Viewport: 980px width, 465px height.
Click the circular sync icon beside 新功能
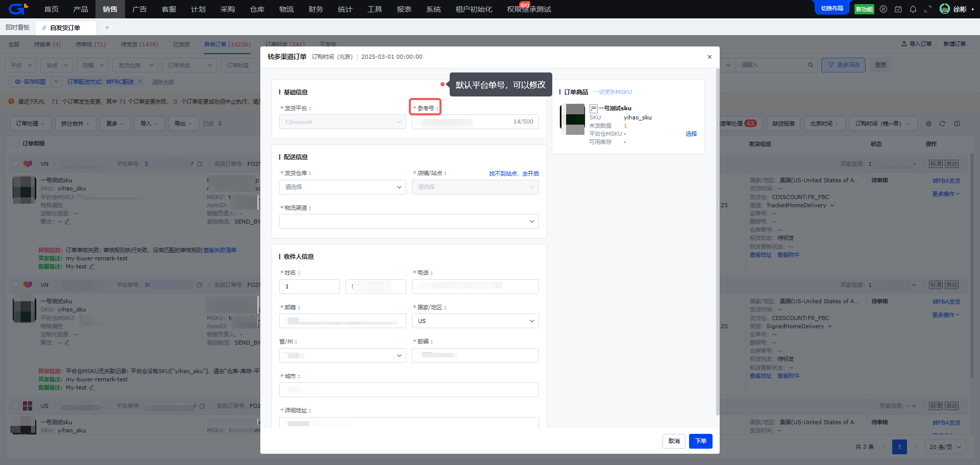point(884,9)
